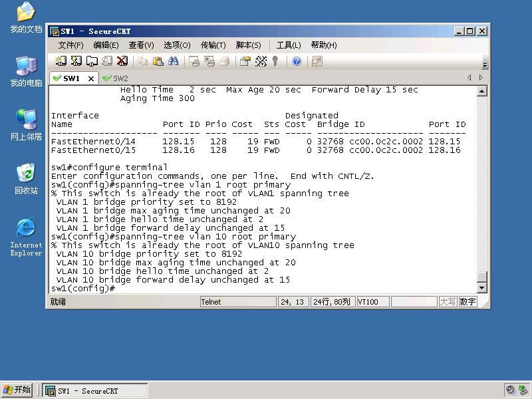The image size is (532, 399).
Task: Click the 开始 Start button
Action: (17, 390)
